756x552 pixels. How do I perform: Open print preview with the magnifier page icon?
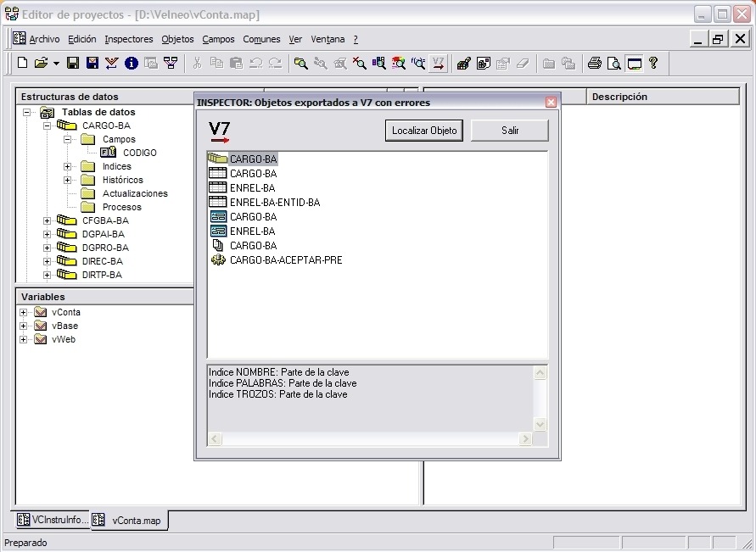(x=614, y=63)
